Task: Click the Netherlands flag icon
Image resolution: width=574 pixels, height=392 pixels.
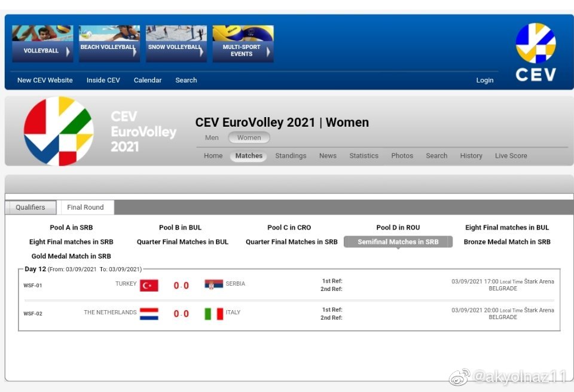Action: point(149,314)
